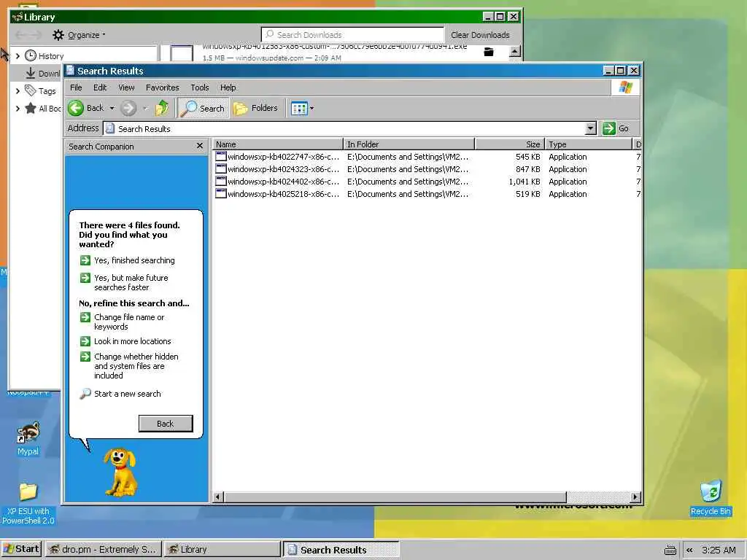Image resolution: width=747 pixels, height=560 pixels.
Task: Open the Edit menu
Action: point(99,87)
